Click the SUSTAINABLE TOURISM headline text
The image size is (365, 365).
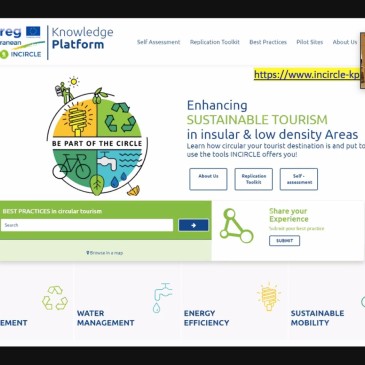257,120
